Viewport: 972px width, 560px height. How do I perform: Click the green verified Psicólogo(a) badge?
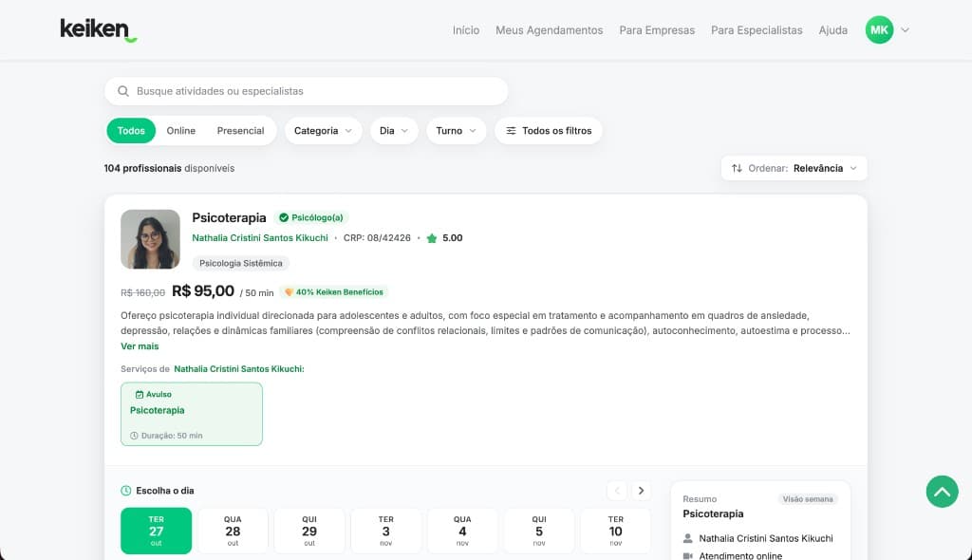click(311, 217)
